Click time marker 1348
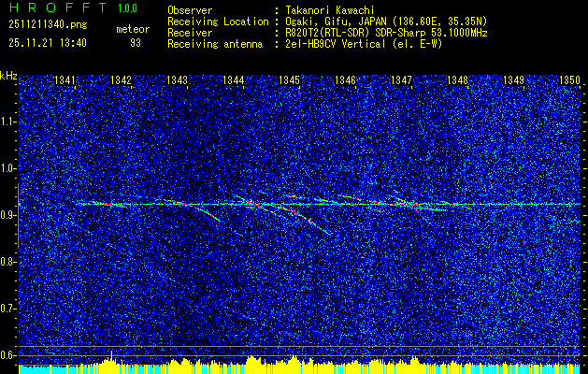 (x=458, y=80)
